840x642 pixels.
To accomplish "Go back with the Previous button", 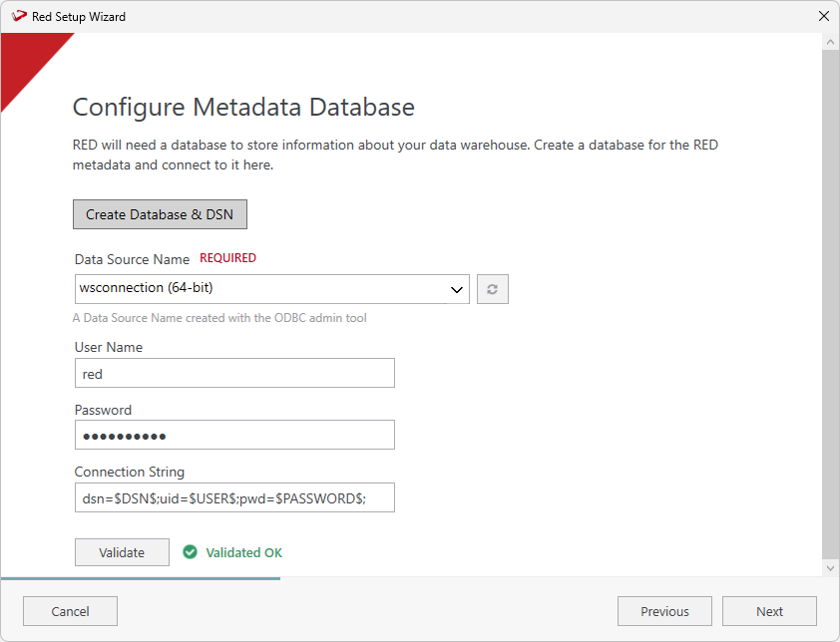I will click(664, 611).
